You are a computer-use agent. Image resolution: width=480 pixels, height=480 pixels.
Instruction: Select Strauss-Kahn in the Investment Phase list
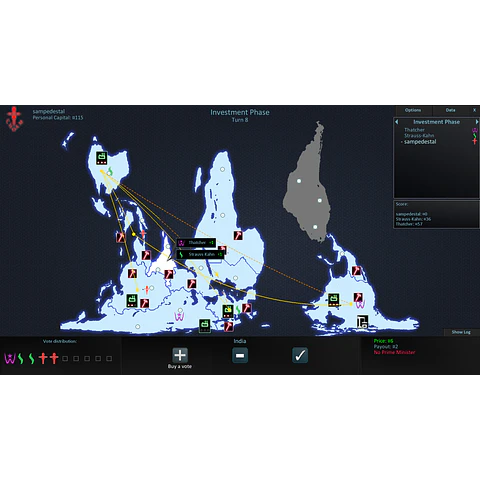click(419, 136)
